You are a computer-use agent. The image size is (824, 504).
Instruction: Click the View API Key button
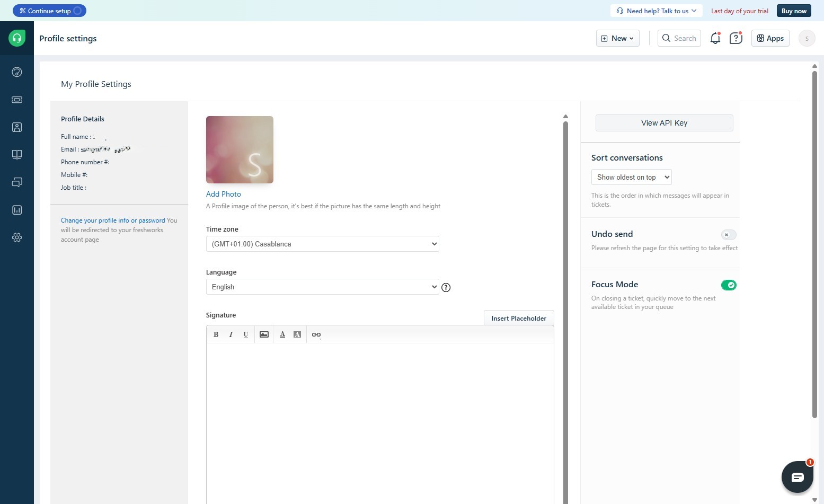(664, 123)
